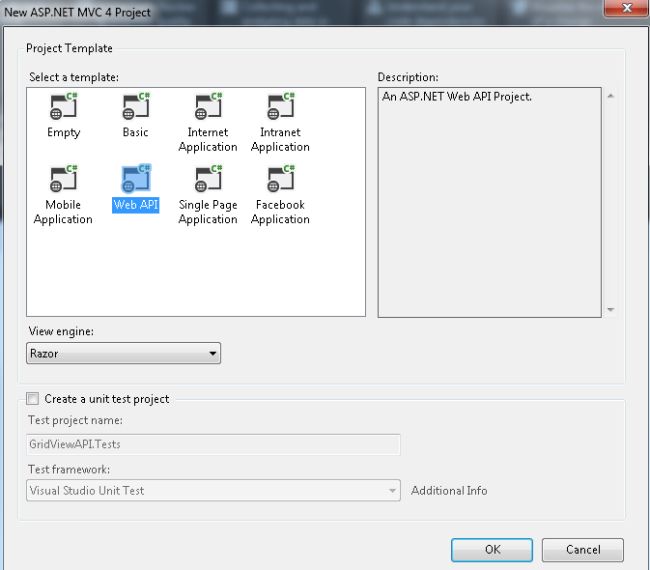Close the New ASP.NET MVC 4 Project dialog

[627, 8]
